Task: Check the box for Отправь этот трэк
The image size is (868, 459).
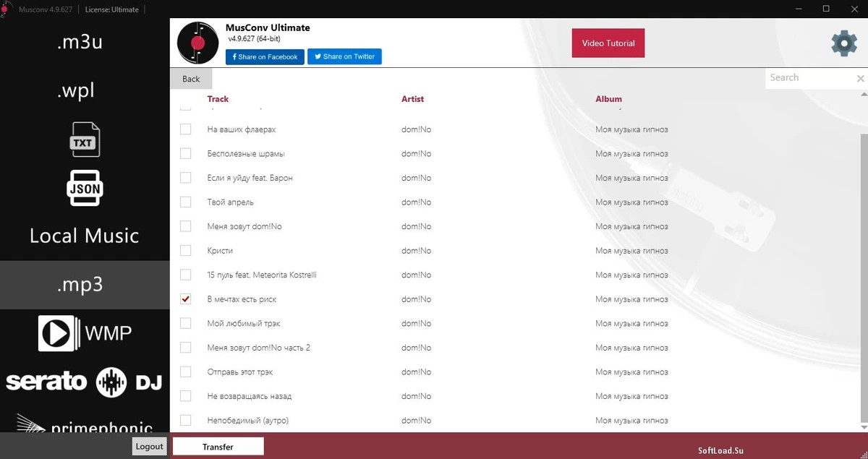Action: (x=186, y=372)
